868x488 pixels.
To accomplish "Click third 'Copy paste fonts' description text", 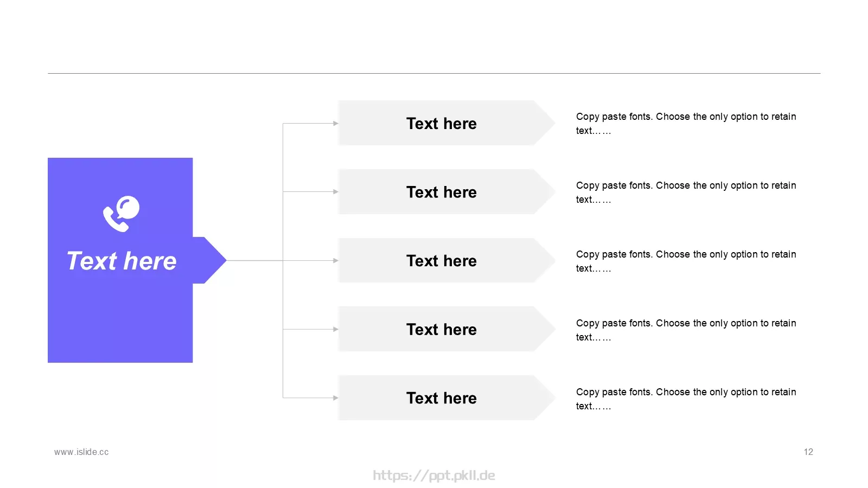I will pyautogui.click(x=686, y=261).
